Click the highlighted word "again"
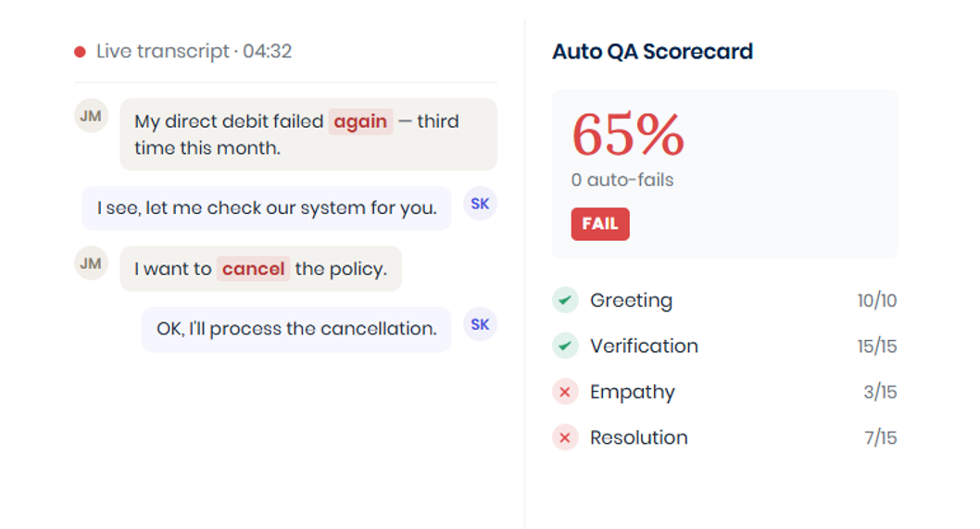The image size is (980, 529). [x=360, y=121]
